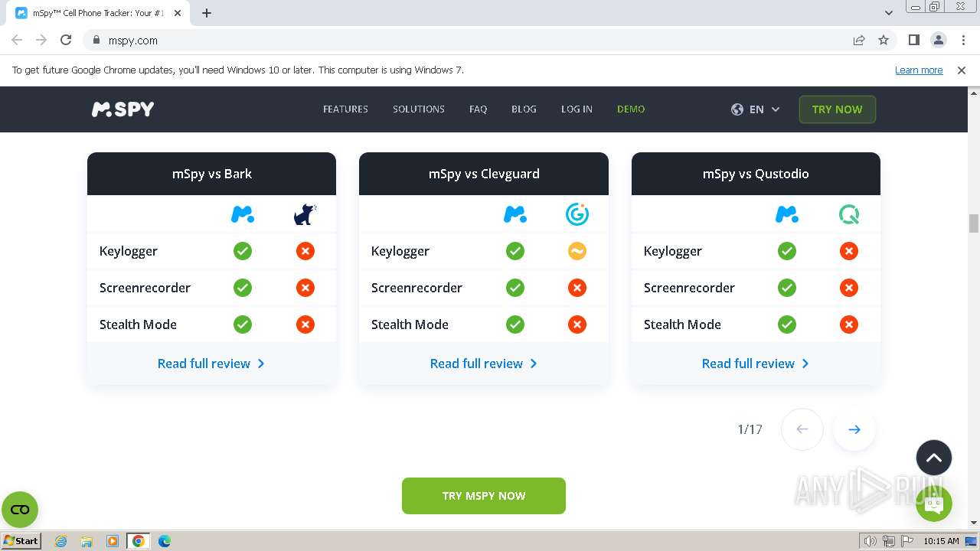The height and width of the screenshot is (551, 980).
Task: Open FAQ page from nav
Action: point(478,109)
